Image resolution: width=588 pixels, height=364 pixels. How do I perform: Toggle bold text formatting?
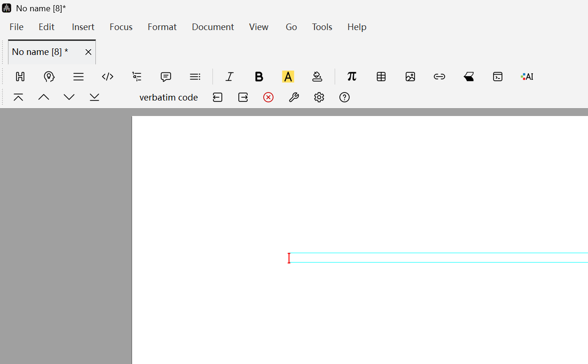click(x=259, y=77)
